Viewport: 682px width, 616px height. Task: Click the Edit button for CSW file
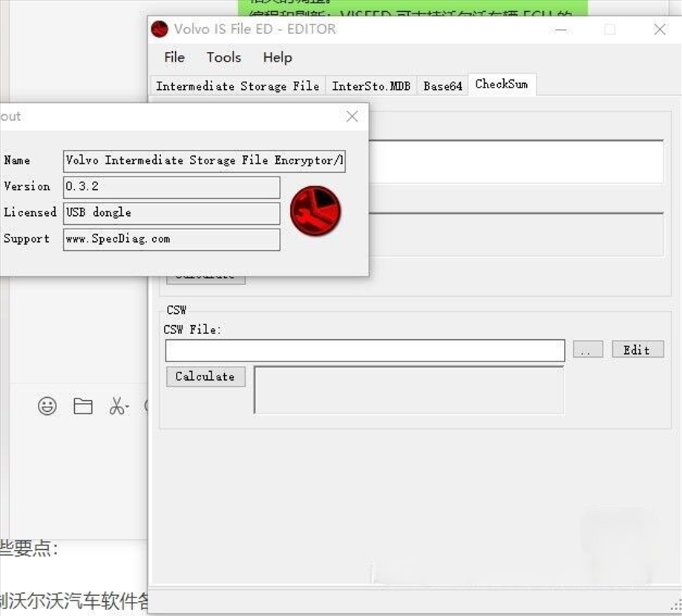(637, 350)
